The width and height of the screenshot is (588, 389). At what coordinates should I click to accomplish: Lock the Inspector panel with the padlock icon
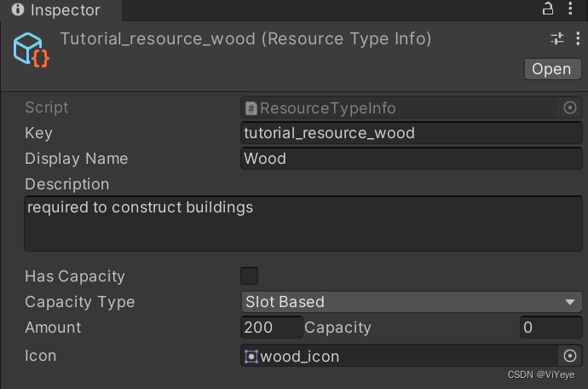coord(548,9)
